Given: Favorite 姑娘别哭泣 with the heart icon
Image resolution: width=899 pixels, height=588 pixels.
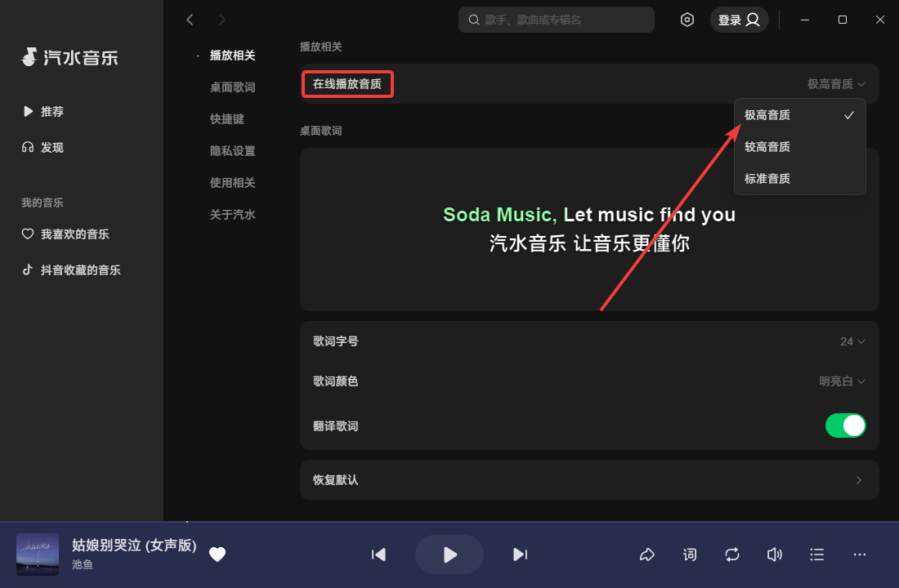Looking at the screenshot, I should click(x=217, y=555).
